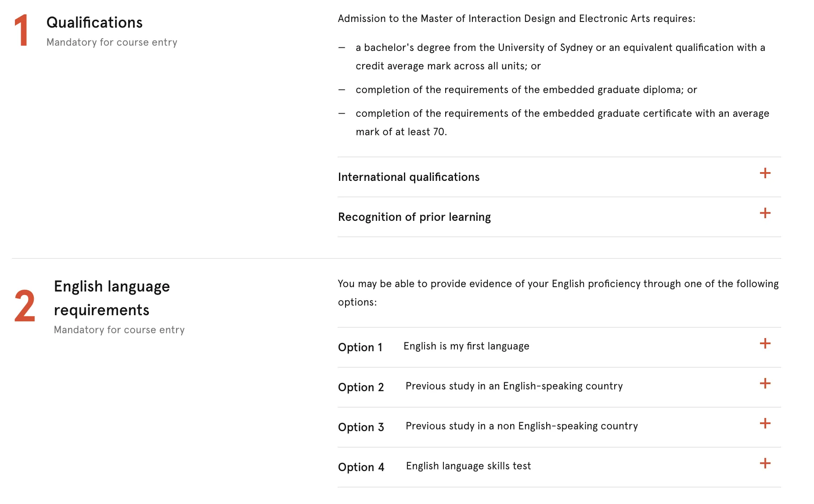This screenshot has height=504, width=814.
Task: Click the large red number 1
Action: click(21, 30)
